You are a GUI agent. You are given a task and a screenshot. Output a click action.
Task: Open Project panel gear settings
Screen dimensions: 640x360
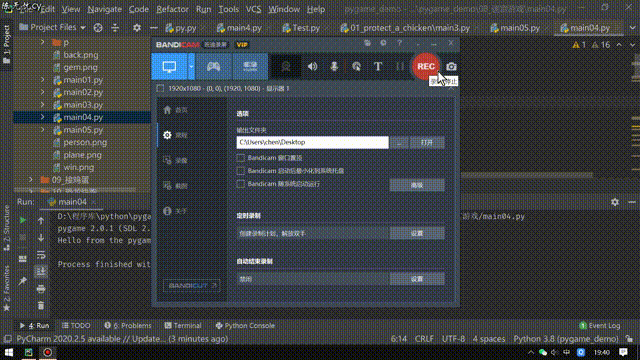137,28
